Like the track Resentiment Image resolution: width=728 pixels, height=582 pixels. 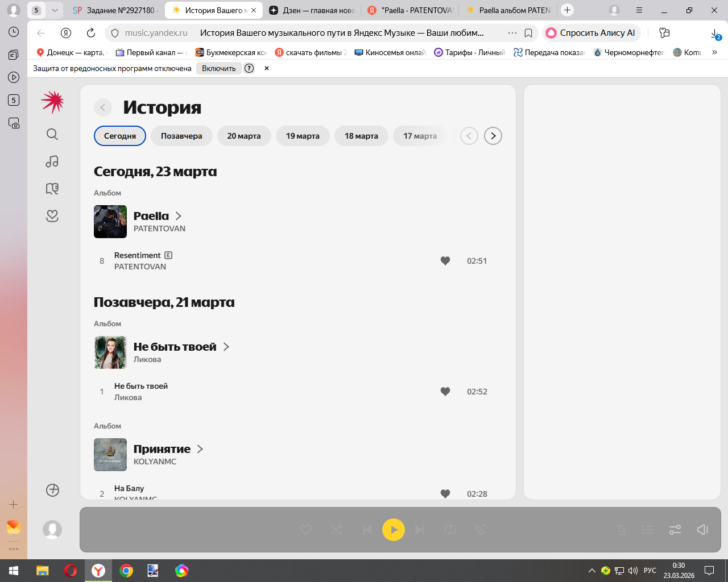tap(445, 261)
